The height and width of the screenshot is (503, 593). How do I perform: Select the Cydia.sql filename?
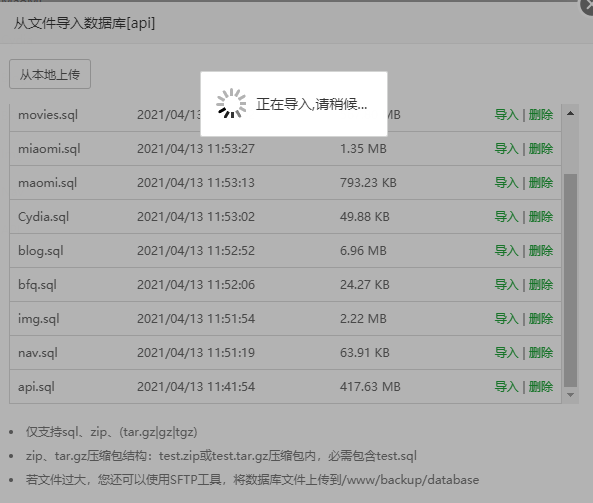click(x=43, y=217)
